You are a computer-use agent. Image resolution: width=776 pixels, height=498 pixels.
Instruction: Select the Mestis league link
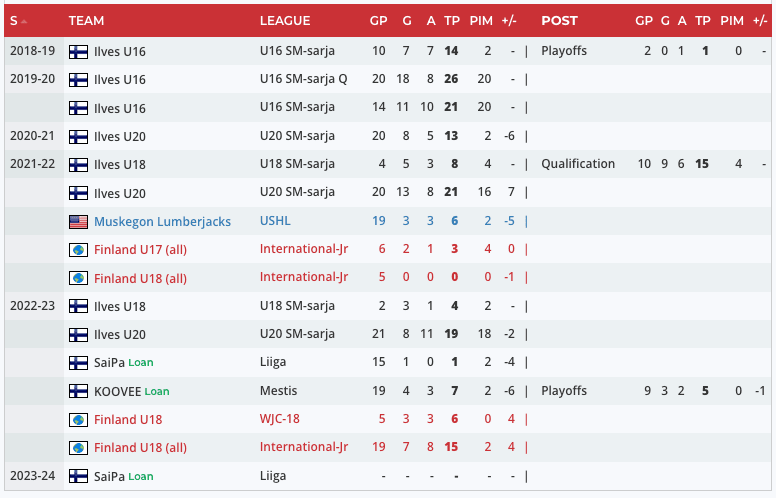click(278, 391)
